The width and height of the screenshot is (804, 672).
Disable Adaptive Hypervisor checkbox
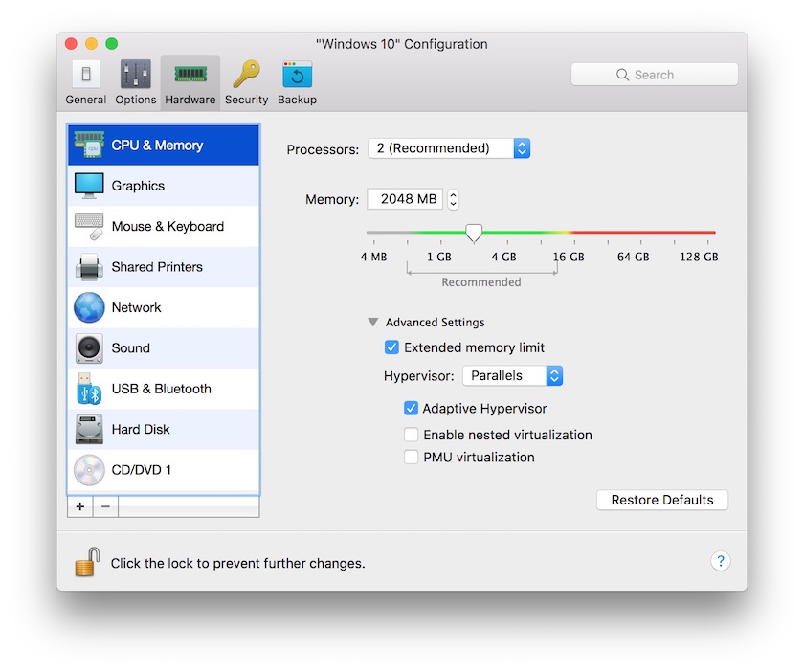coord(411,409)
